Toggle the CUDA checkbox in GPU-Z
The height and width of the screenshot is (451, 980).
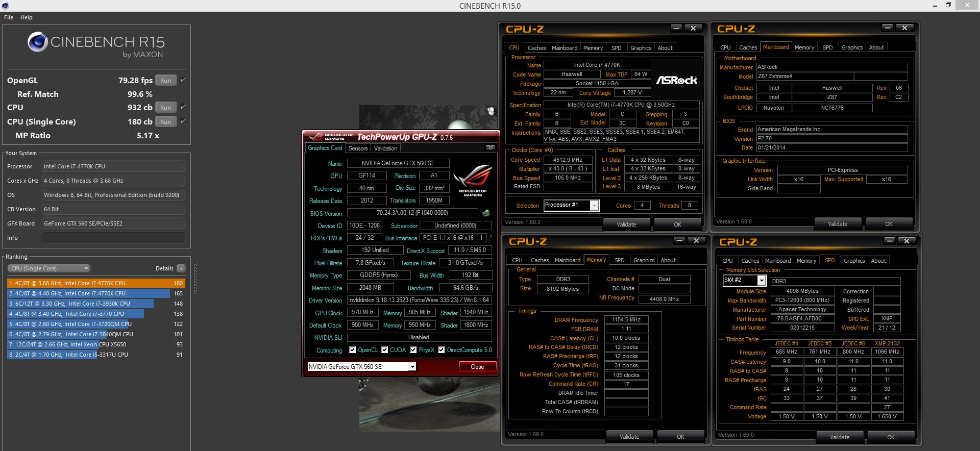(385, 350)
